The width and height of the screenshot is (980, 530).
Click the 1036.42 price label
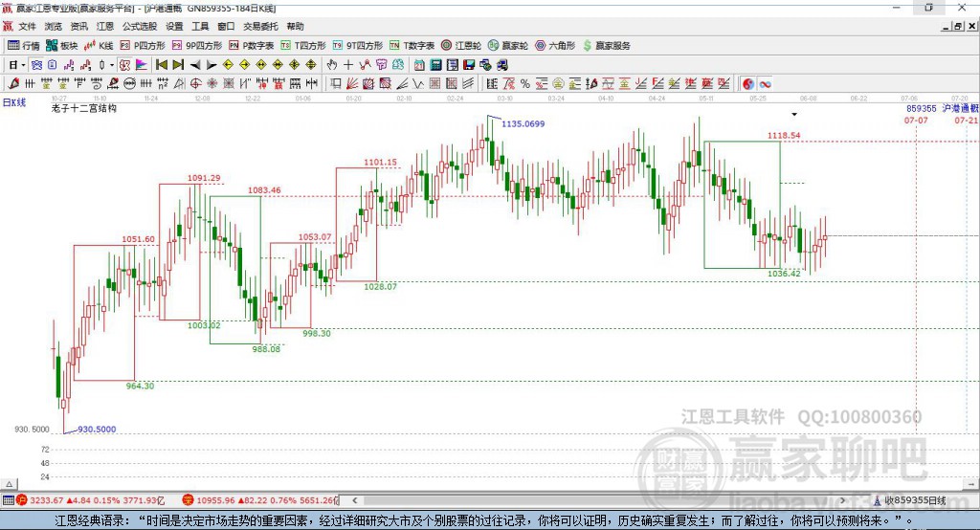pyautogui.click(x=784, y=273)
